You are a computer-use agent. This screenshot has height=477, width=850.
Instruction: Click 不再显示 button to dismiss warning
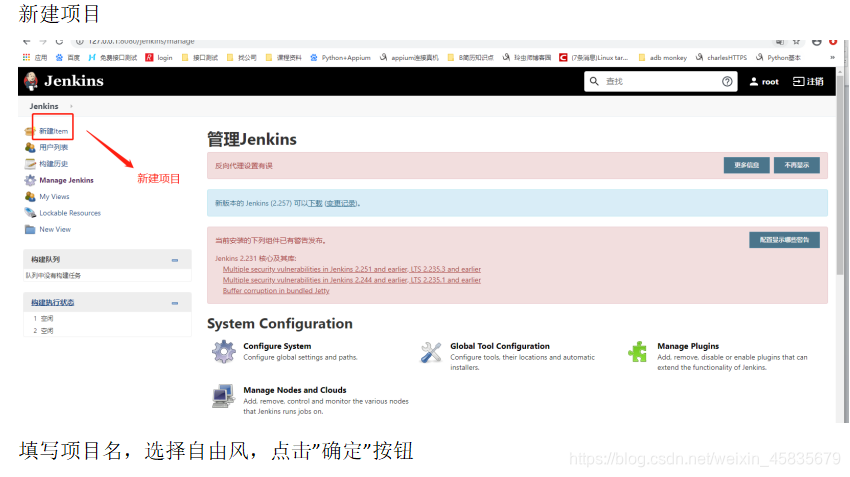796,165
